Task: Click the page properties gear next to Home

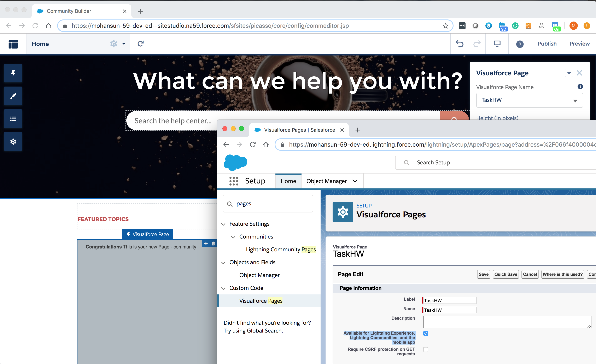Action: (114, 44)
